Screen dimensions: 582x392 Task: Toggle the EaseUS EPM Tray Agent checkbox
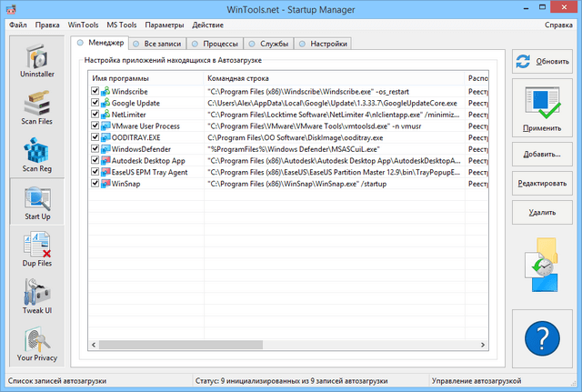coord(95,171)
